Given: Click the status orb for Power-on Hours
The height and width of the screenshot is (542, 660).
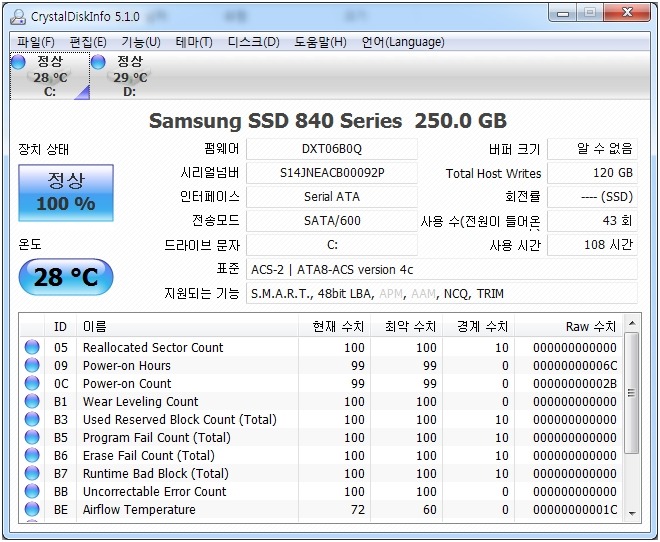Looking at the screenshot, I should click(x=32, y=365).
